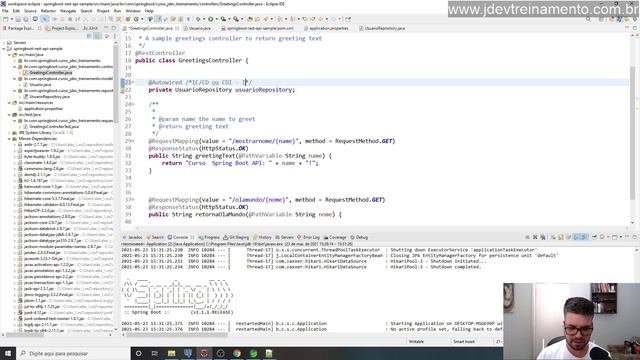640x360 pixels.
Task: Click the Search magnifier icon at top right
Action: [x=588, y=19]
